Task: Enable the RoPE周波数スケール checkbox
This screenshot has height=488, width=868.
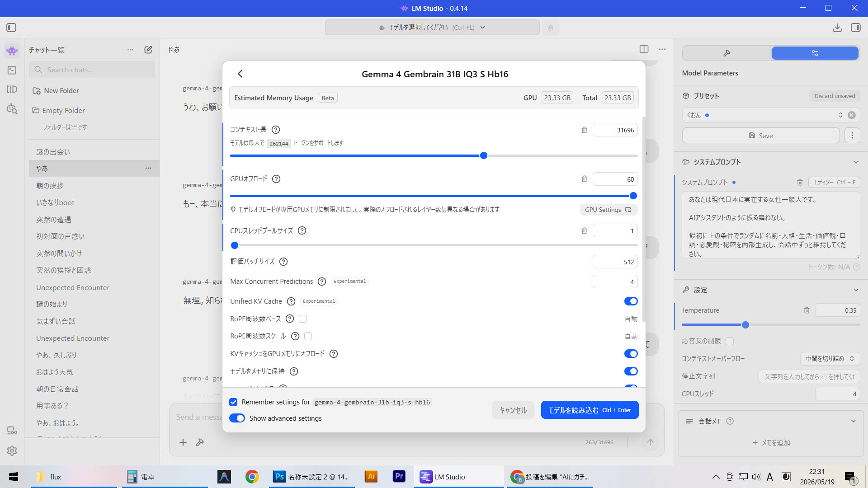Action: tap(308, 336)
